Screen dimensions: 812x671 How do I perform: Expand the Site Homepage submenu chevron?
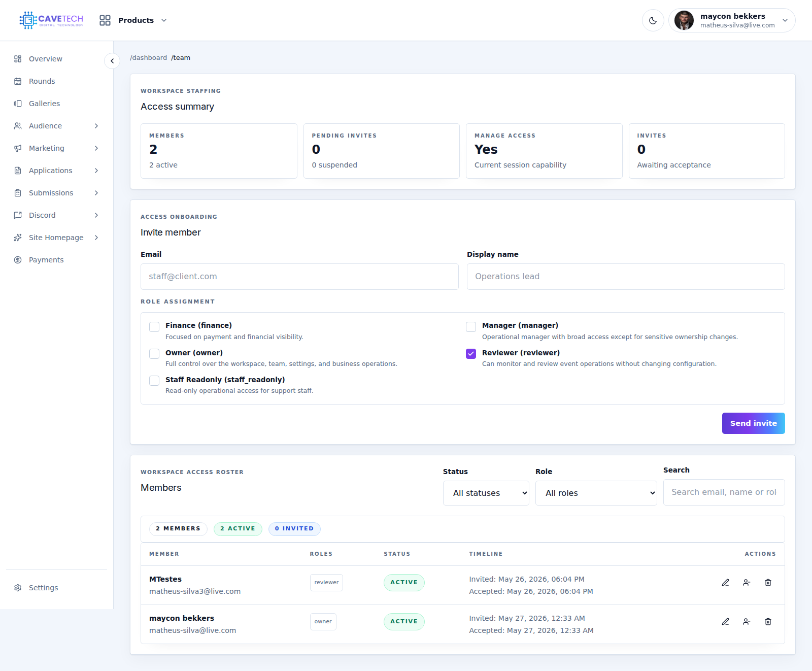(96, 238)
